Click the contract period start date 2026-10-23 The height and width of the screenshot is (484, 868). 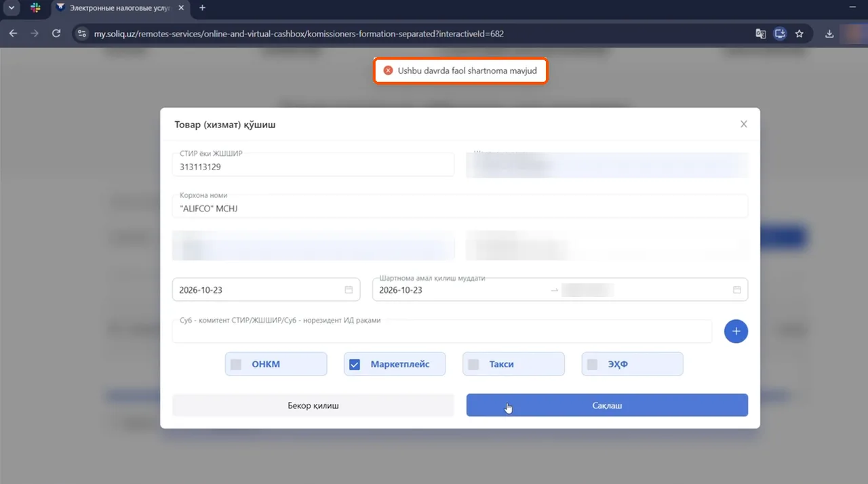click(401, 290)
